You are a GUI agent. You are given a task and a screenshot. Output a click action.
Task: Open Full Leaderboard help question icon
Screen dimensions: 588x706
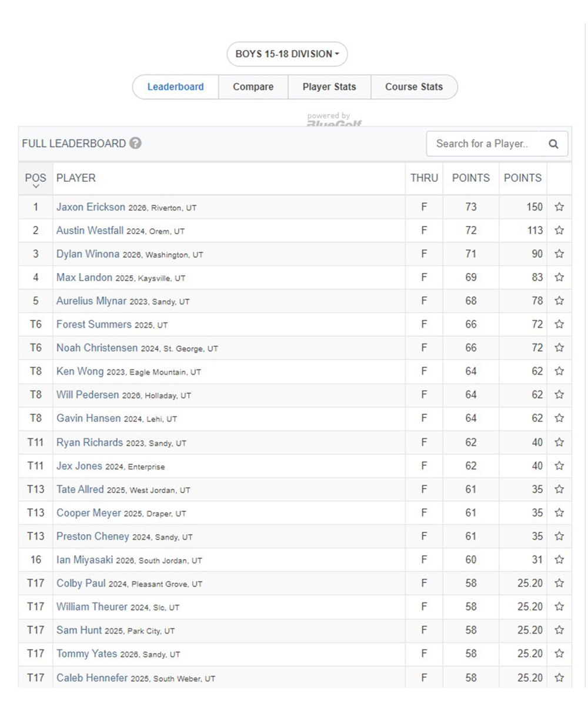click(x=135, y=143)
